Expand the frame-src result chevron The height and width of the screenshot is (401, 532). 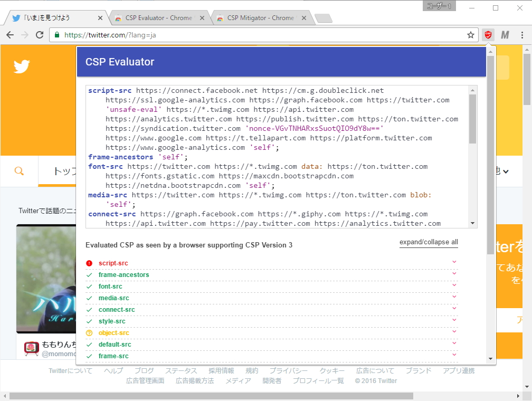[x=454, y=355]
